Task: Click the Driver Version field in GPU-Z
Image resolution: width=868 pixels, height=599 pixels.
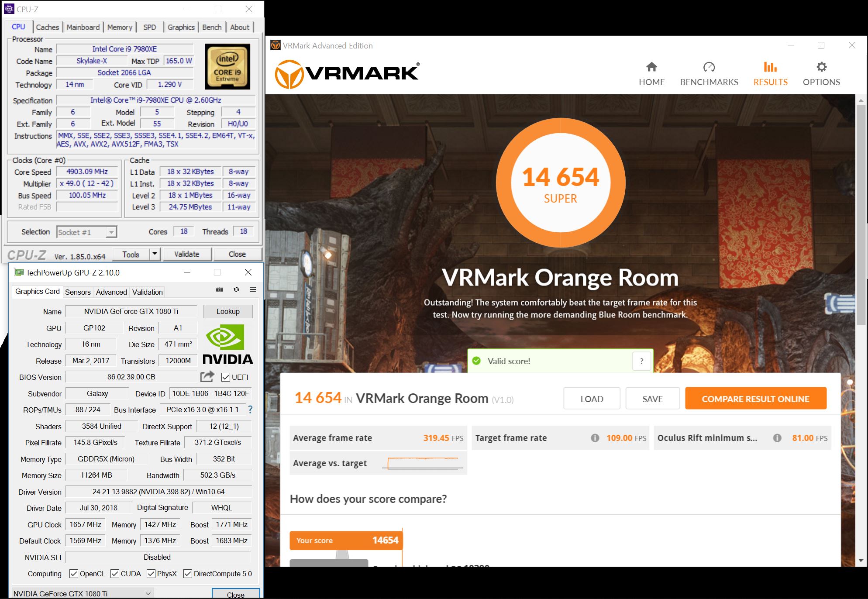Action: (x=158, y=492)
